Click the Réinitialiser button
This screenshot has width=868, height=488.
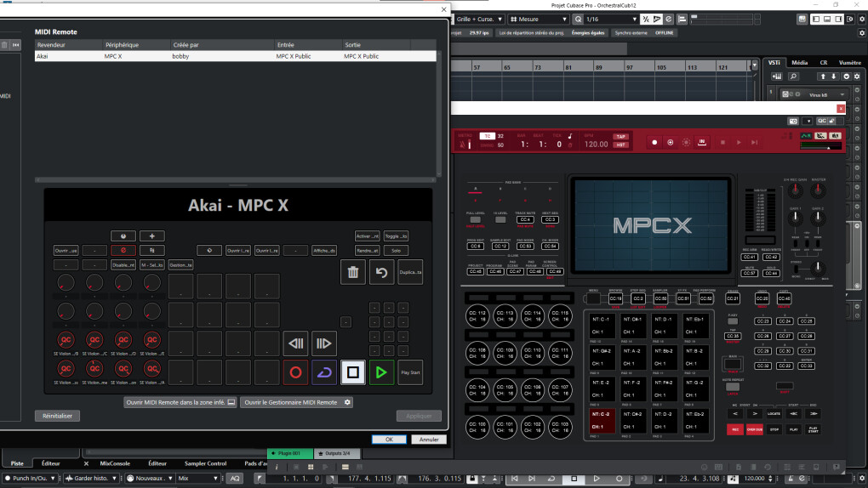point(57,416)
